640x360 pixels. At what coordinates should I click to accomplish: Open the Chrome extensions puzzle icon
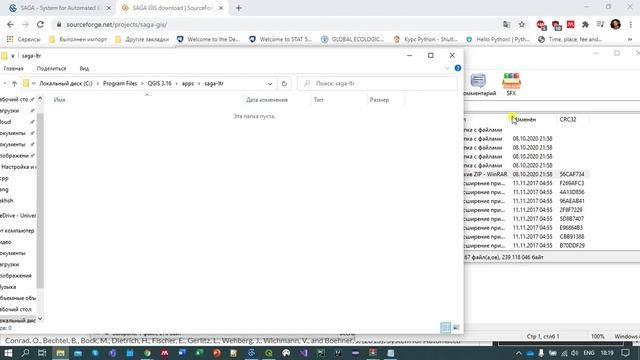(585, 24)
